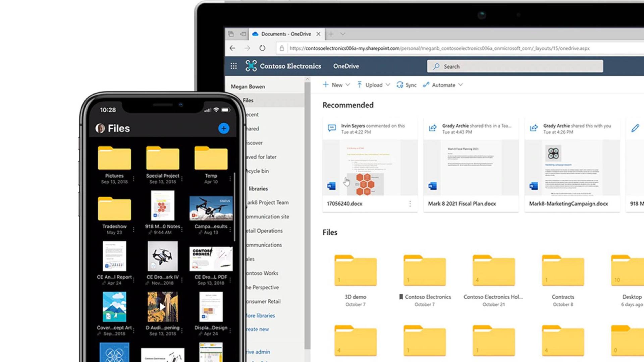Open the Contoso Electronics Hol... folder
This screenshot has width=644, height=362.
pyautogui.click(x=494, y=270)
